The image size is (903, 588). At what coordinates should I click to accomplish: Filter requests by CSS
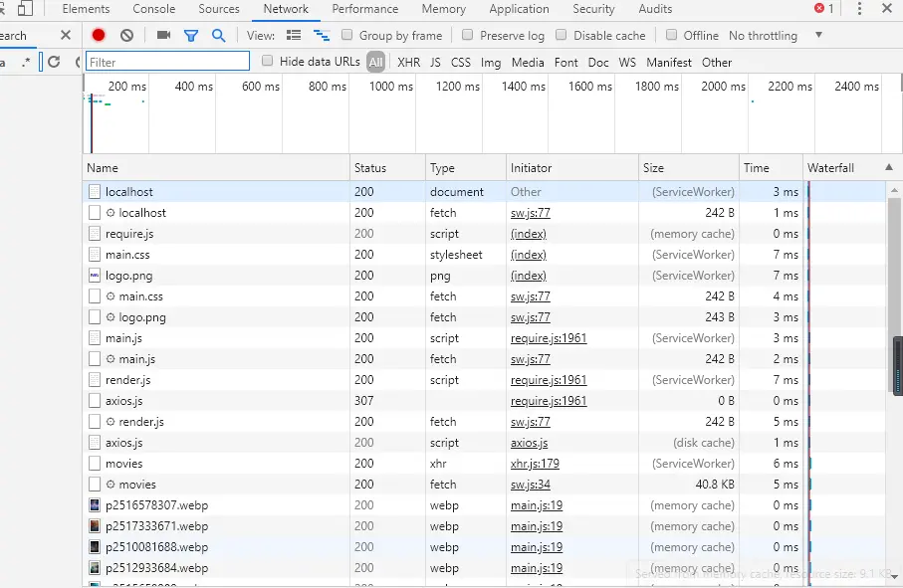(461, 62)
